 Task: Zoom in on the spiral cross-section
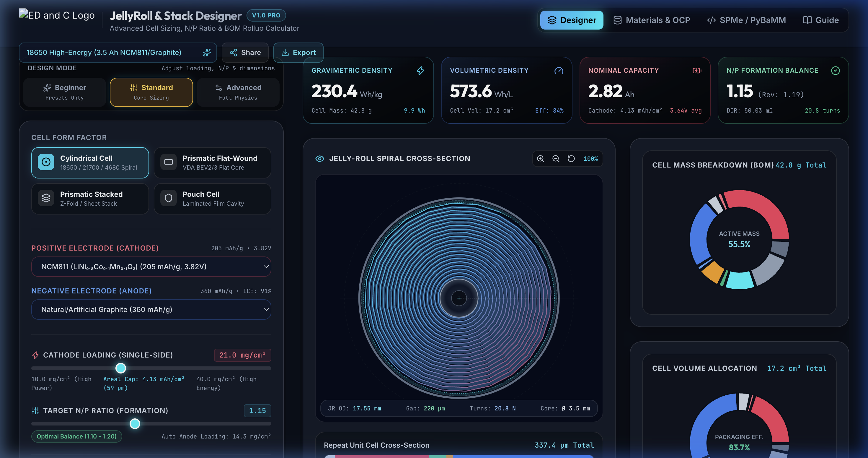[541, 159]
